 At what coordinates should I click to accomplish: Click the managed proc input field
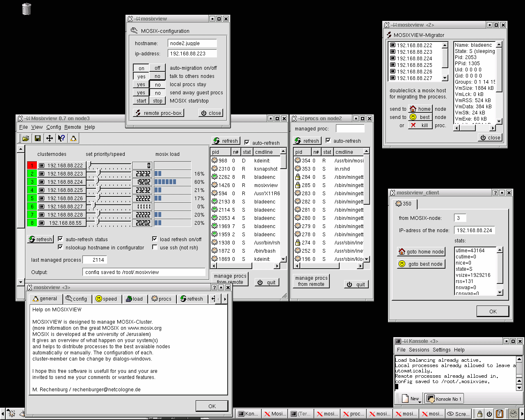(350, 128)
